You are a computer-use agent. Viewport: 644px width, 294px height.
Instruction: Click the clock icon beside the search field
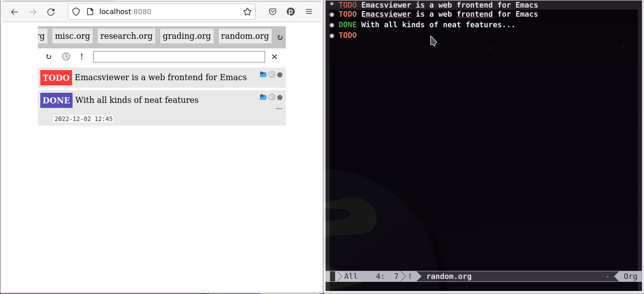click(x=66, y=56)
